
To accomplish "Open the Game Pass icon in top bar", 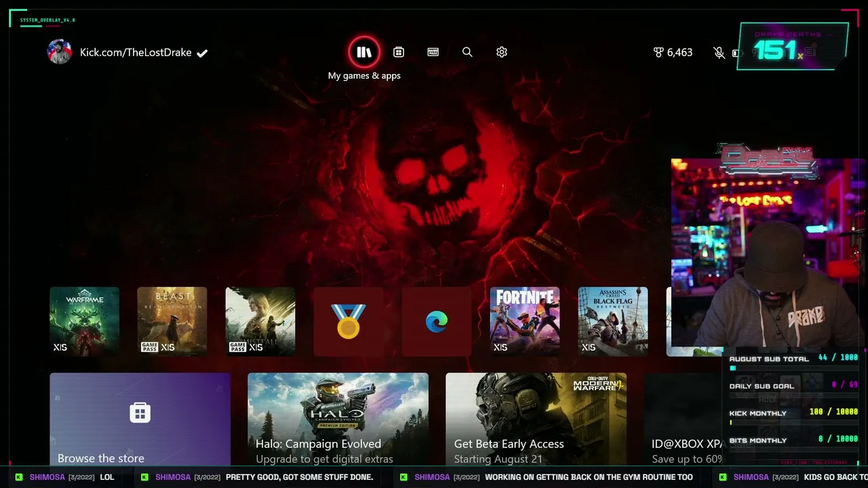I will pos(433,52).
